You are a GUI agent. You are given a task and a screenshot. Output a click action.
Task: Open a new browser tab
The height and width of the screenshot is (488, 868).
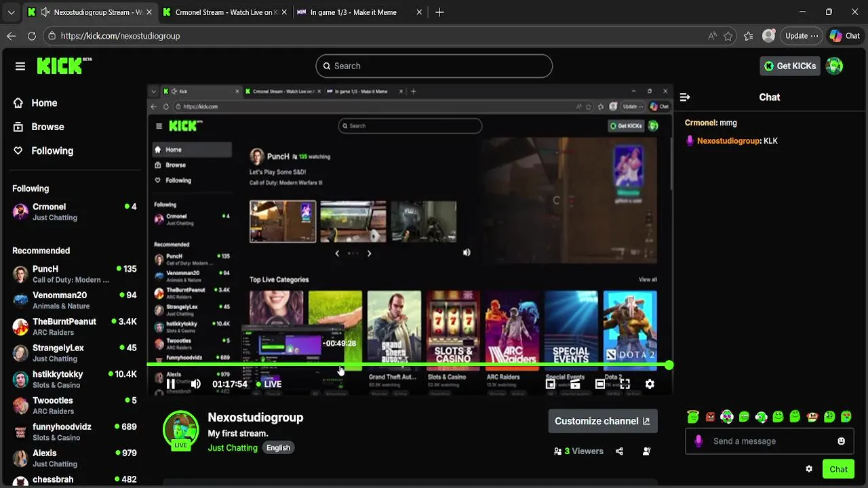439,12
